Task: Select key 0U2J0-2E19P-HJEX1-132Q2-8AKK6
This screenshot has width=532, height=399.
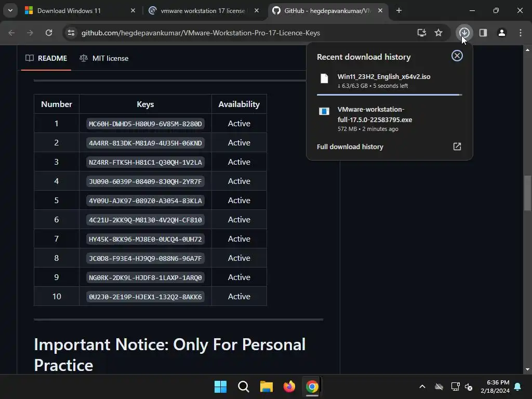Action: click(145, 297)
